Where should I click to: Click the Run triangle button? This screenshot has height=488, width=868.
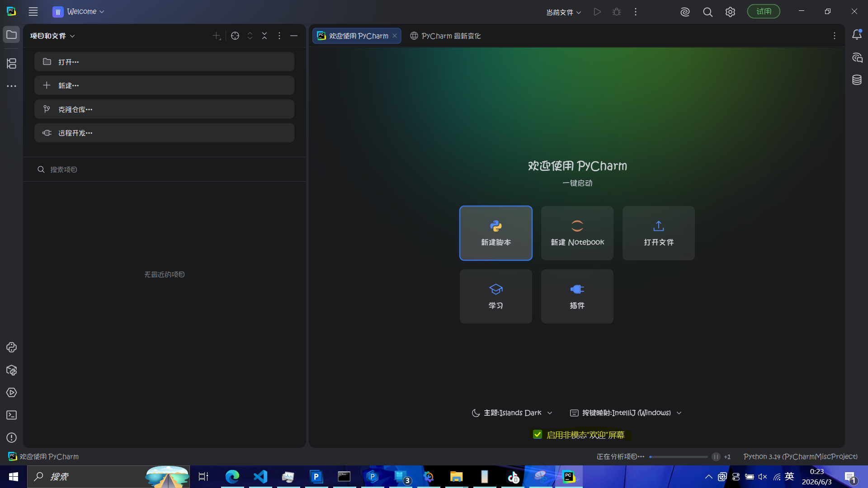click(597, 12)
